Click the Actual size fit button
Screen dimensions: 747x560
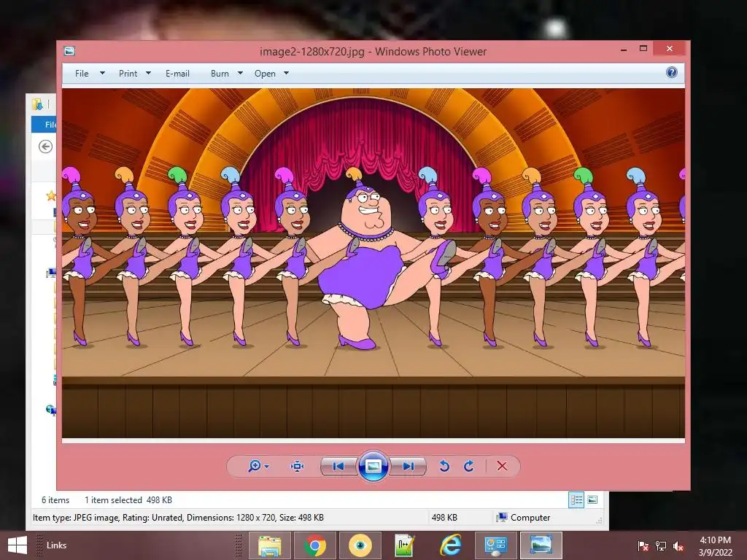click(298, 466)
